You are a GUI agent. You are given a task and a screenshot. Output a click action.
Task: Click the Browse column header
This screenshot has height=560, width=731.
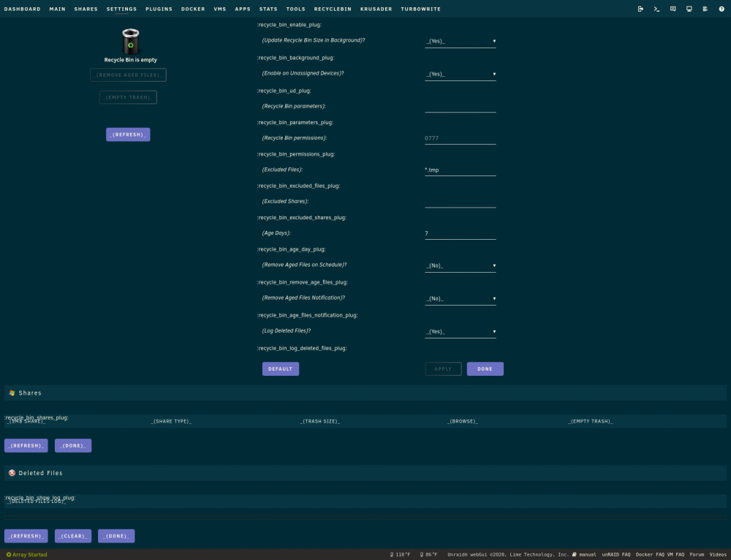pyautogui.click(x=463, y=422)
